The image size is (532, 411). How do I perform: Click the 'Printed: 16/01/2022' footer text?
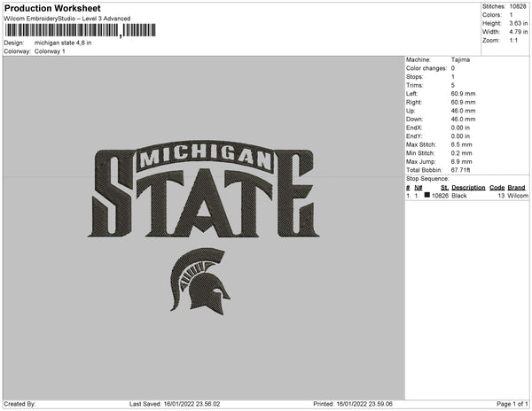353,404
